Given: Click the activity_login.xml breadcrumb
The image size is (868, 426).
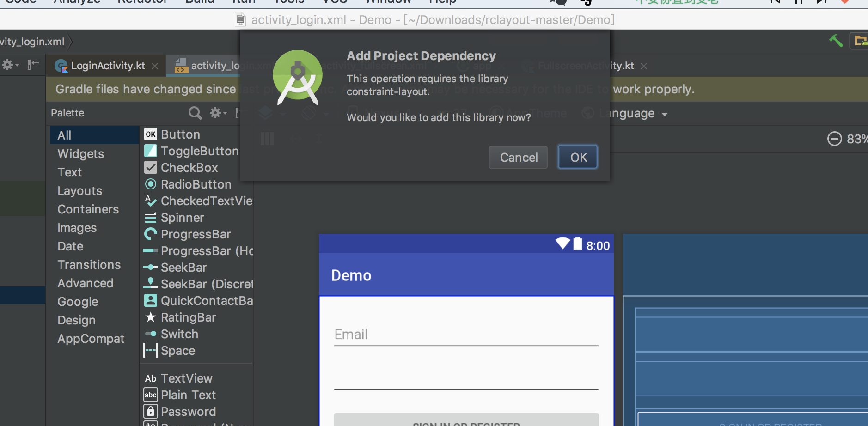Looking at the screenshot, I should (32, 42).
